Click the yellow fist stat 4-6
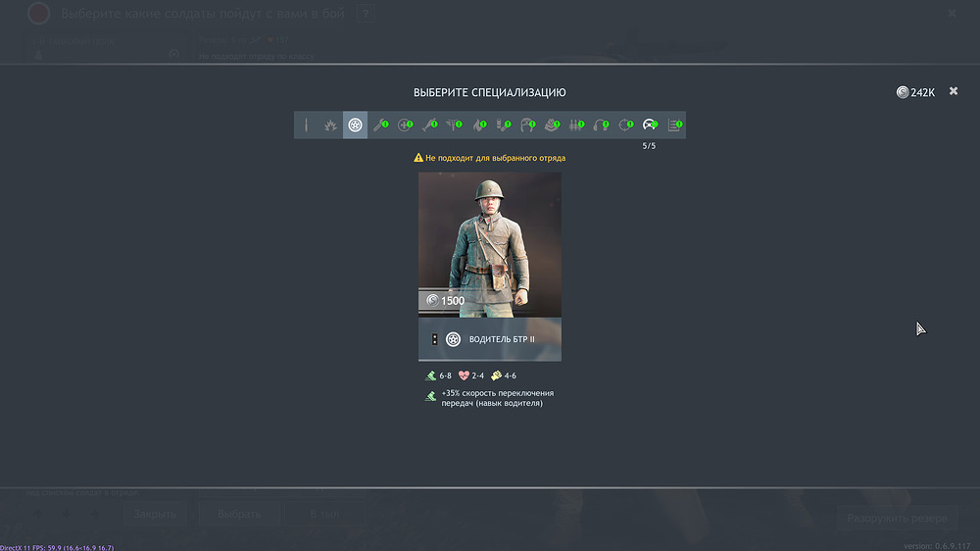Screen dimensions: 980x551 click(x=504, y=376)
